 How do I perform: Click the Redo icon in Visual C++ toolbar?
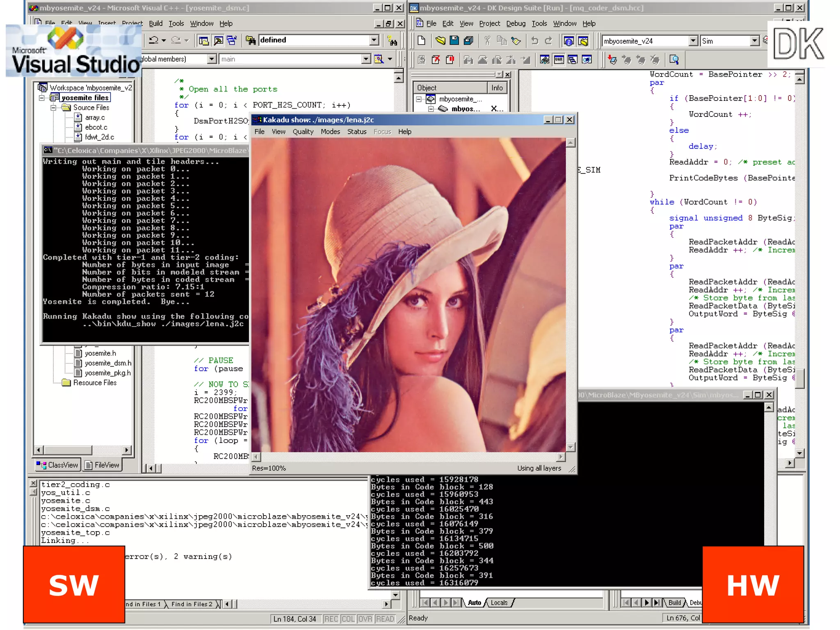click(176, 40)
